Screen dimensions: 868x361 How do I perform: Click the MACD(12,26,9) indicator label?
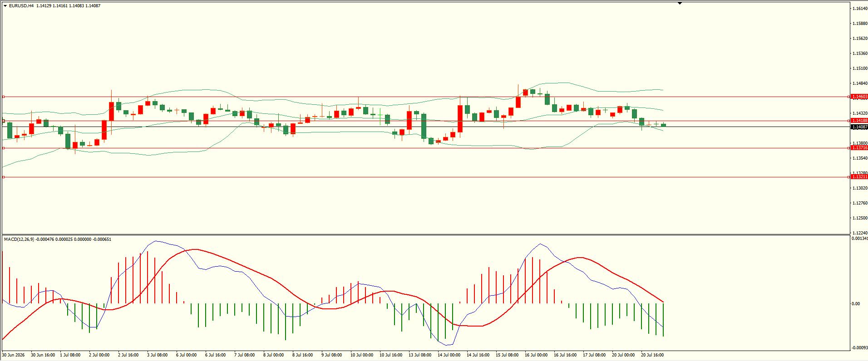(19, 239)
